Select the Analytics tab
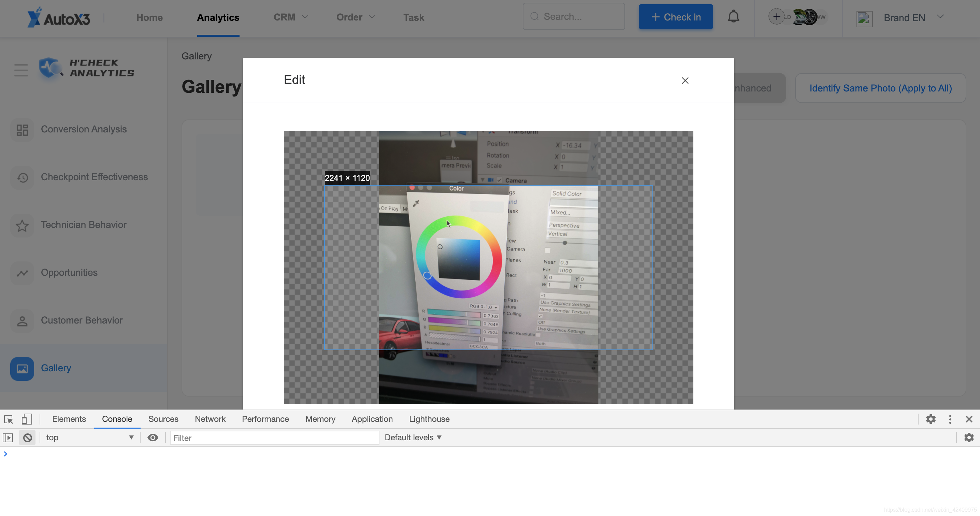 (x=218, y=17)
